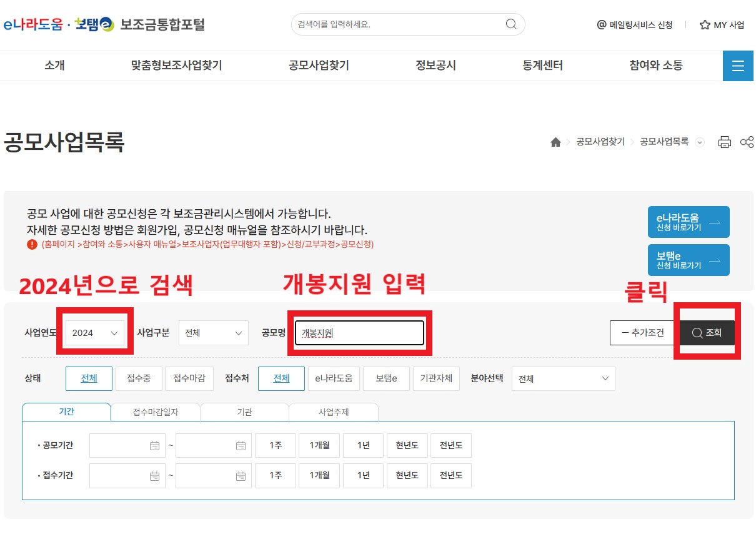Image resolution: width=756 pixels, height=537 pixels.
Task: Go home via breadcrumb house icon
Action: click(x=555, y=142)
